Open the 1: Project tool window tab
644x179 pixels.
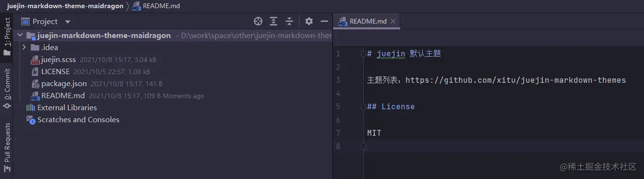[7, 37]
